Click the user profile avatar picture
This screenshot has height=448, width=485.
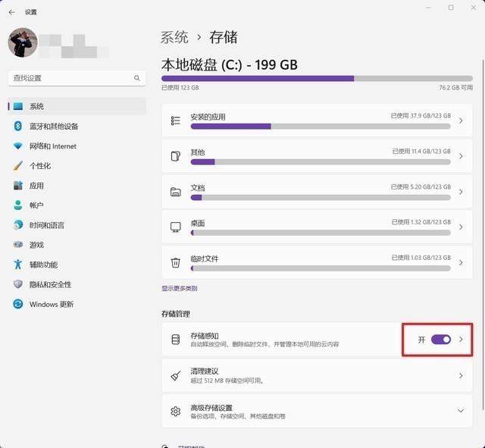point(23,43)
